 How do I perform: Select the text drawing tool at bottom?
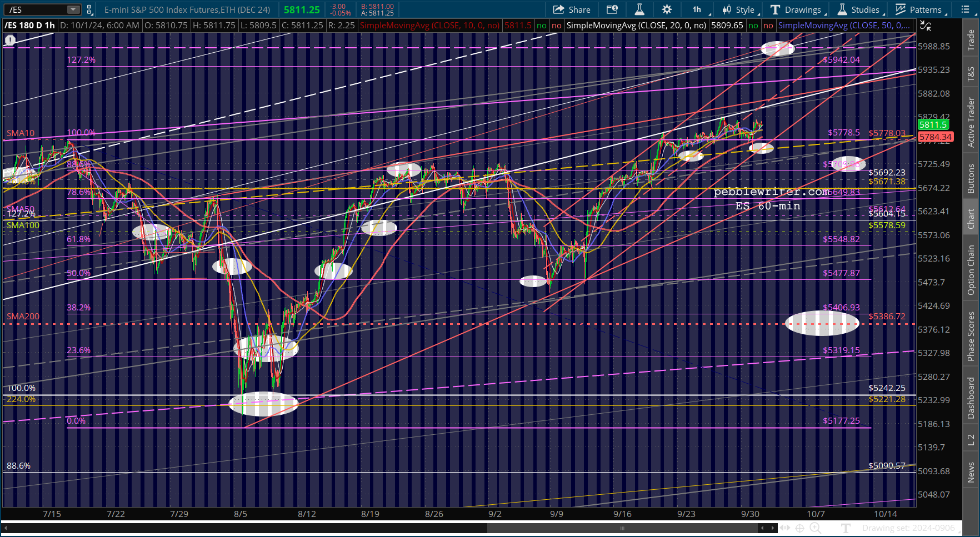(x=845, y=528)
